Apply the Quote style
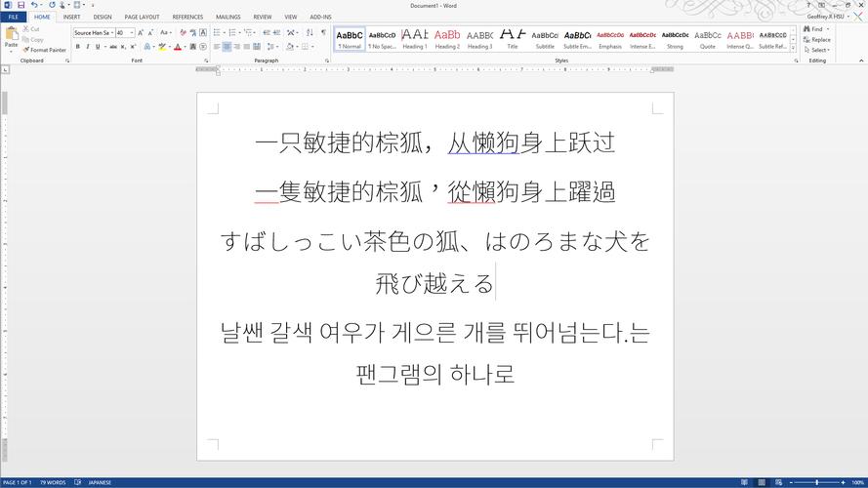Viewport: 868px width, 488px height. tap(708, 39)
